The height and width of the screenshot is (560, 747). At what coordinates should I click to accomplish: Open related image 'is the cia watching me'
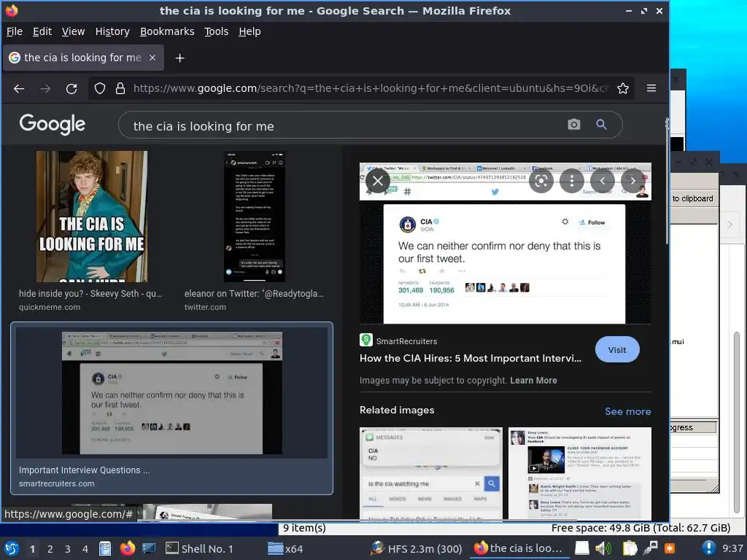click(430, 472)
